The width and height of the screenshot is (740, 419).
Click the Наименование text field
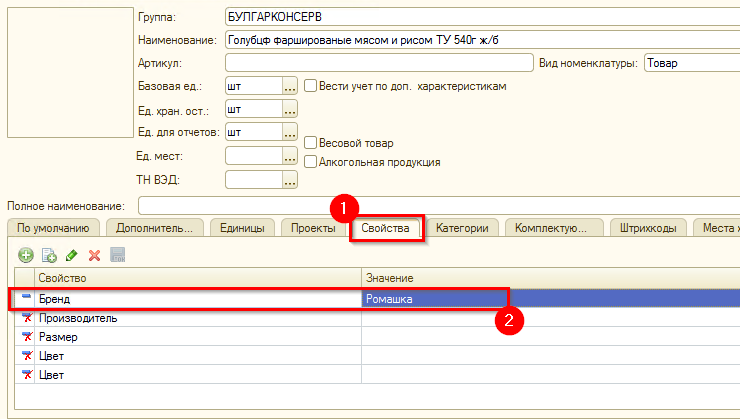(x=480, y=40)
